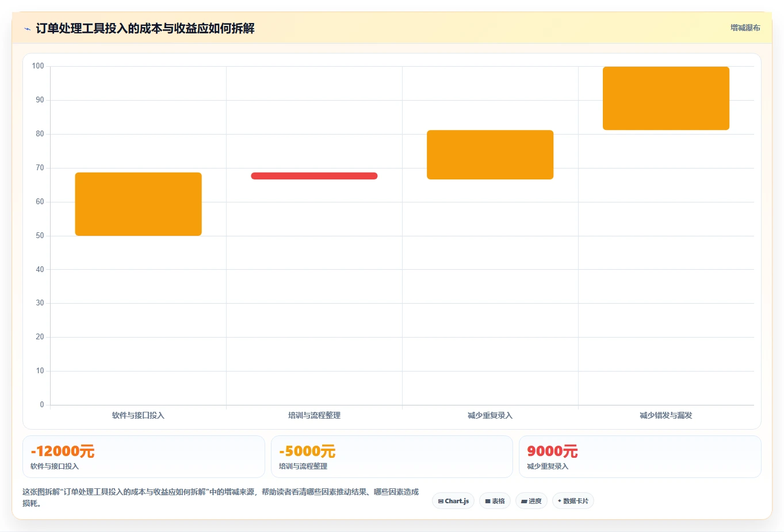
Task: Click the y-axis value 0
Action: [x=41, y=405]
